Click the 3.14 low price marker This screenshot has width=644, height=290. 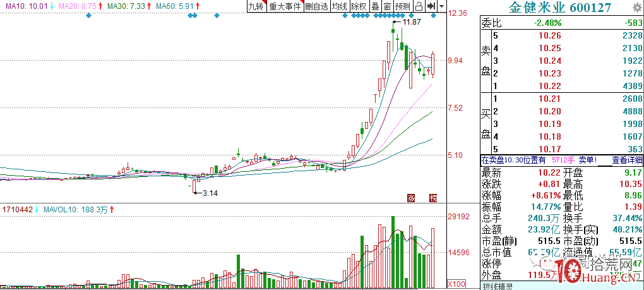coord(210,192)
